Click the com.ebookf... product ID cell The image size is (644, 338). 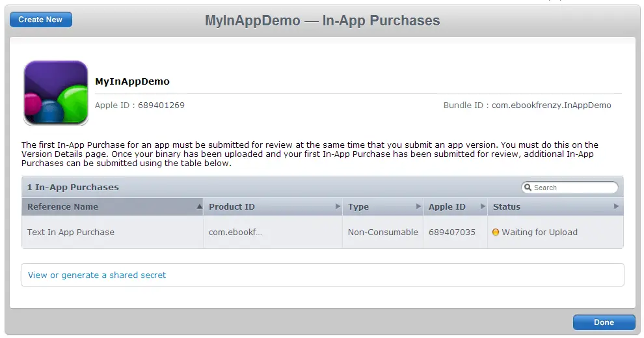coord(235,232)
